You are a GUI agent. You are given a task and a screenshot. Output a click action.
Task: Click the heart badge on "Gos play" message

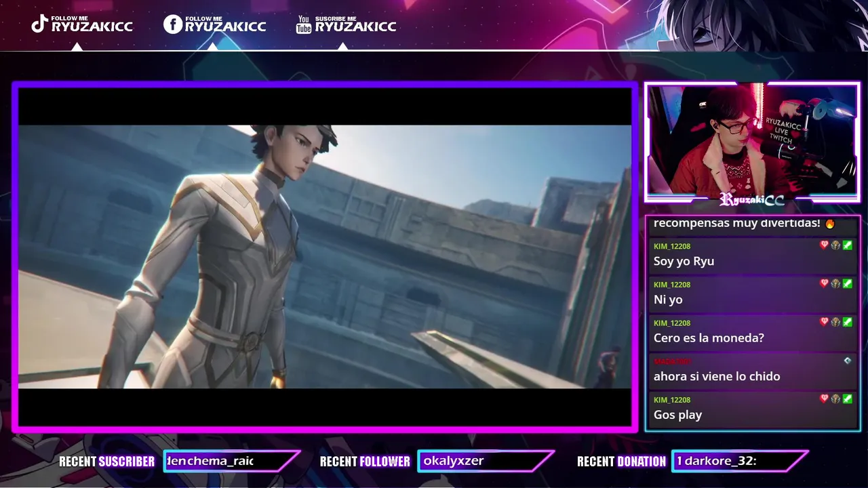pos(825,399)
